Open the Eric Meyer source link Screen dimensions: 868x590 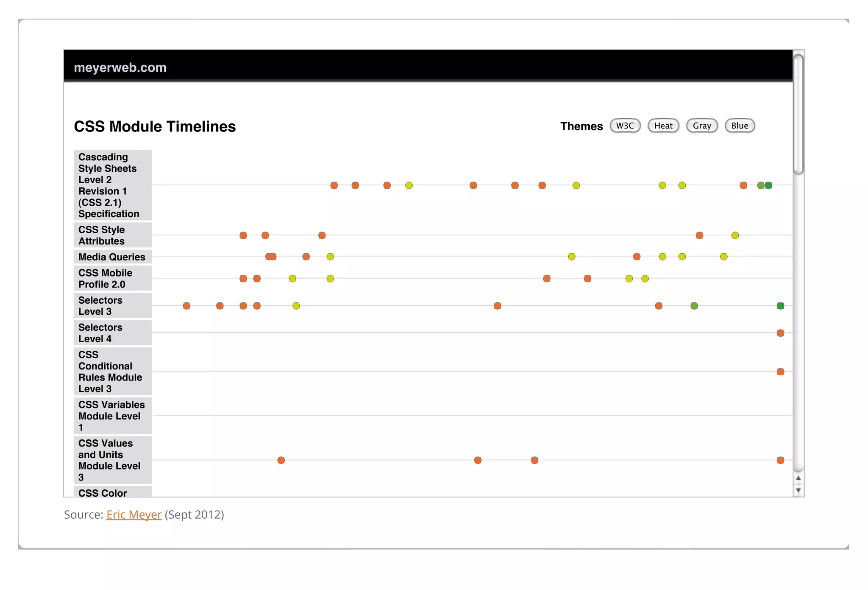(134, 515)
